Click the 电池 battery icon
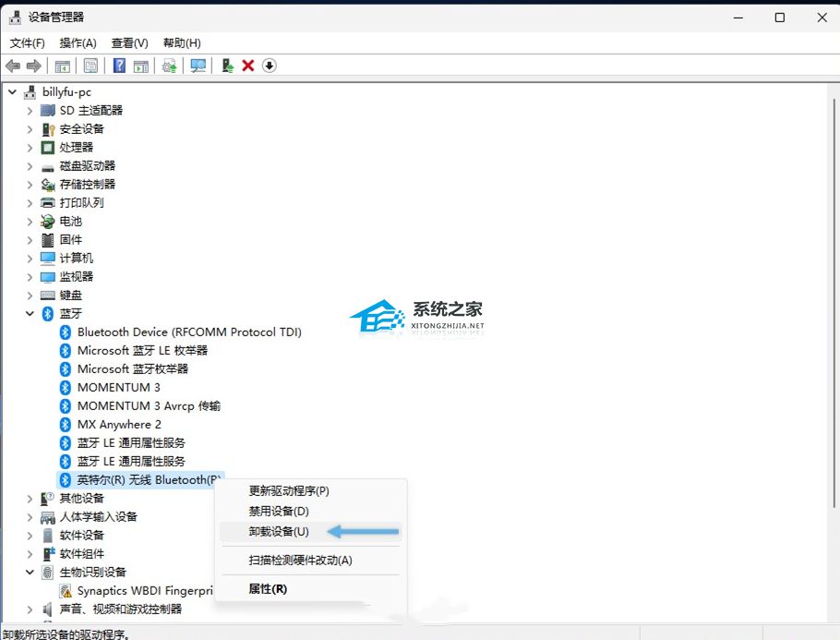The image size is (840, 640). click(x=48, y=222)
